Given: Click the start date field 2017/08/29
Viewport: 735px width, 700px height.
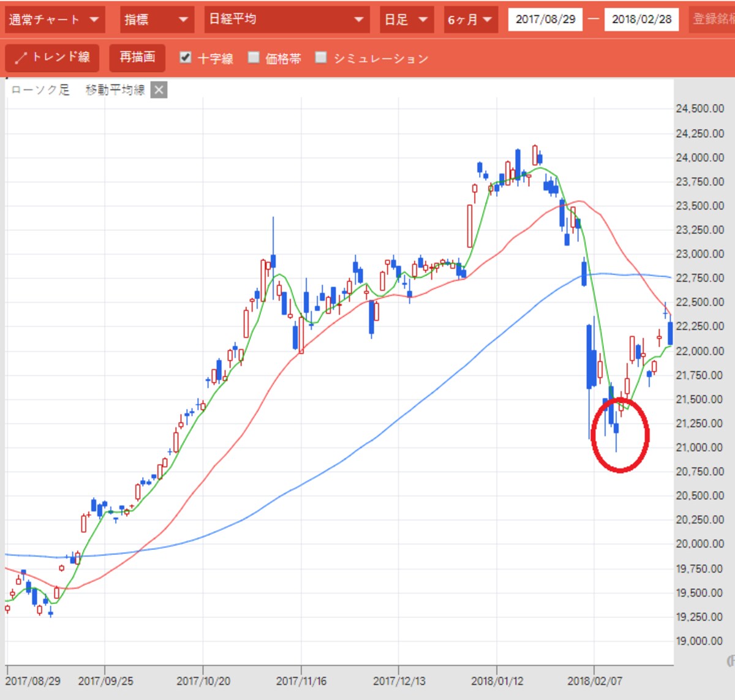Looking at the screenshot, I should pyautogui.click(x=545, y=20).
